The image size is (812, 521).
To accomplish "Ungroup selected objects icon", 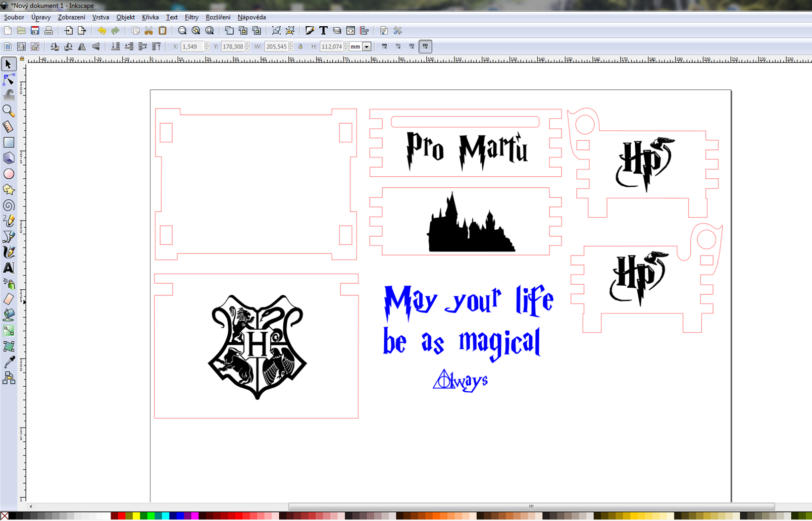I will 290,31.
